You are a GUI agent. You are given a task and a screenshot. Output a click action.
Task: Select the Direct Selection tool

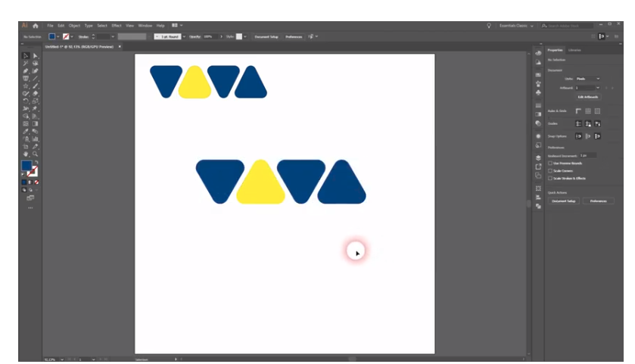(x=34, y=56)
